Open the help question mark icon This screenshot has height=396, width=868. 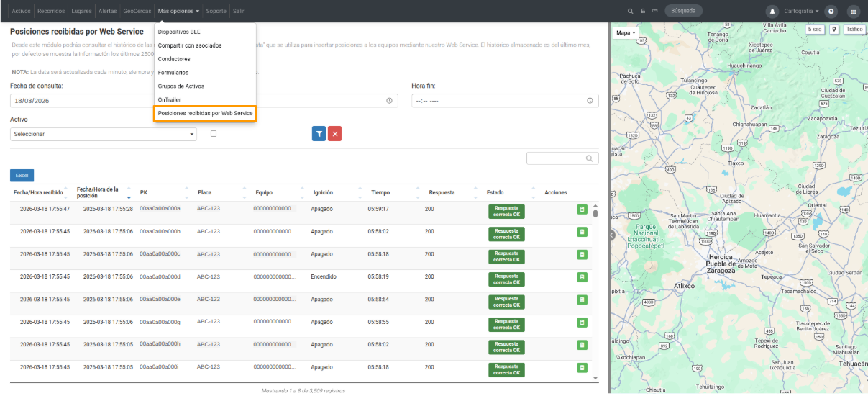[x=831, y=12]
